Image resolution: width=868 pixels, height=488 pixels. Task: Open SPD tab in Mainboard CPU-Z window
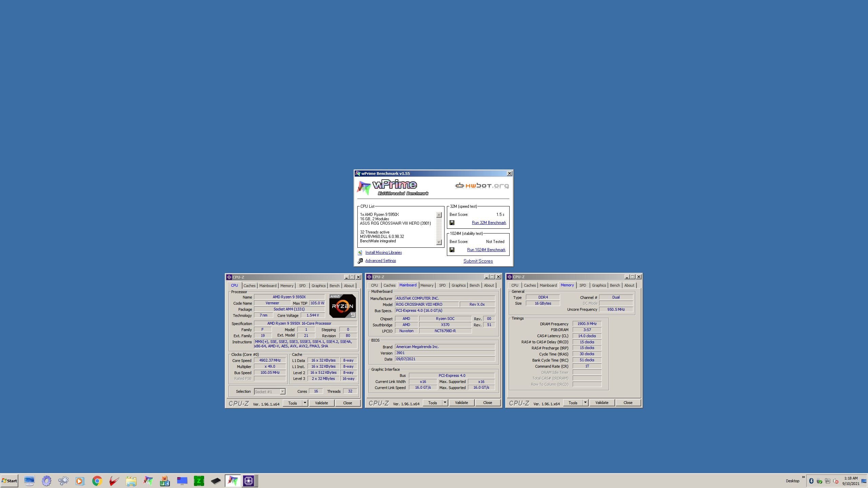click(442, 285)
